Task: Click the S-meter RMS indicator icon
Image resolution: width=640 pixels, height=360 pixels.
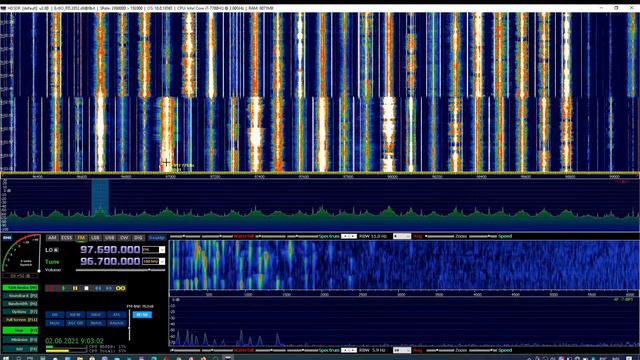Action: click(x=7, y=238)
